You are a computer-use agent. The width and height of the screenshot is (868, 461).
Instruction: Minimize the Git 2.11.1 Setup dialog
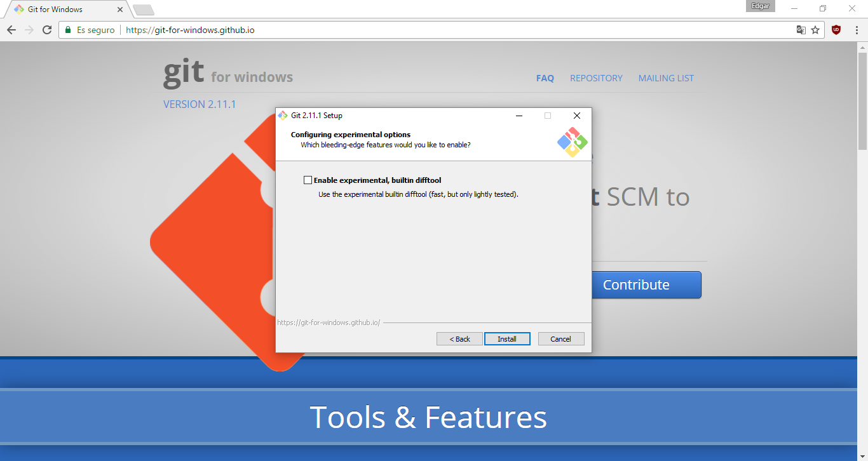coord(519,116)
